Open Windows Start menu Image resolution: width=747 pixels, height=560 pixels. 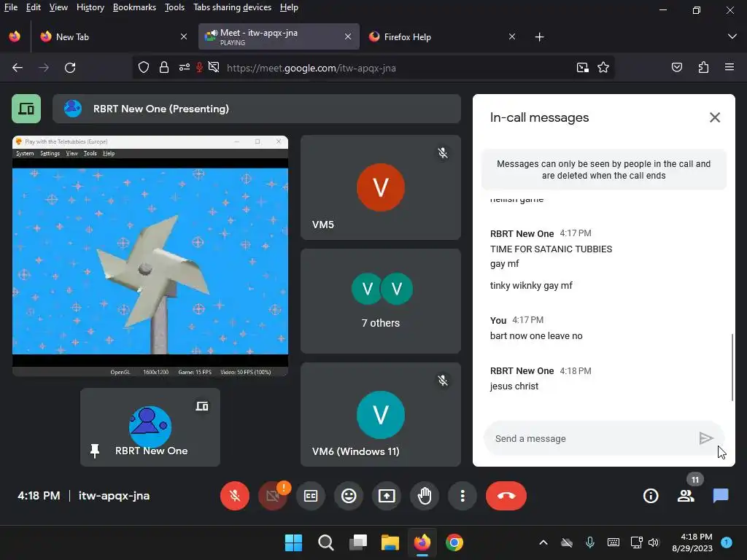pos(293,542)
